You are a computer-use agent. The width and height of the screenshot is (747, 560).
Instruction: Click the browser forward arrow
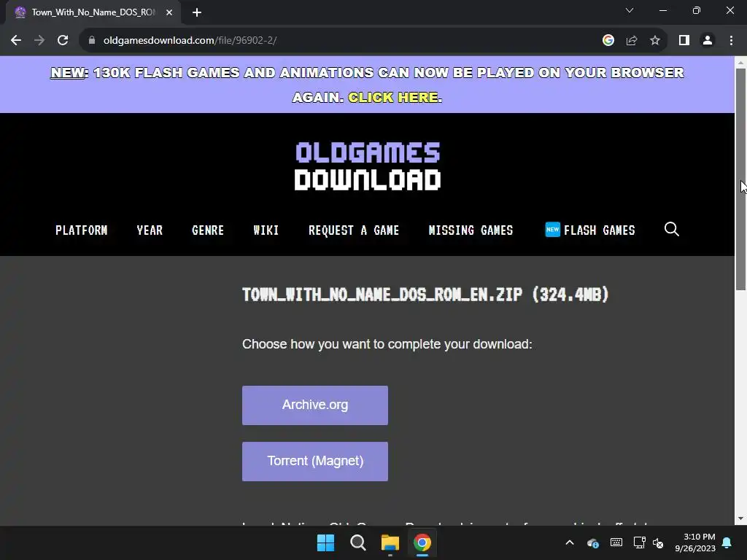pyautogui.click(x=39, y=41)
